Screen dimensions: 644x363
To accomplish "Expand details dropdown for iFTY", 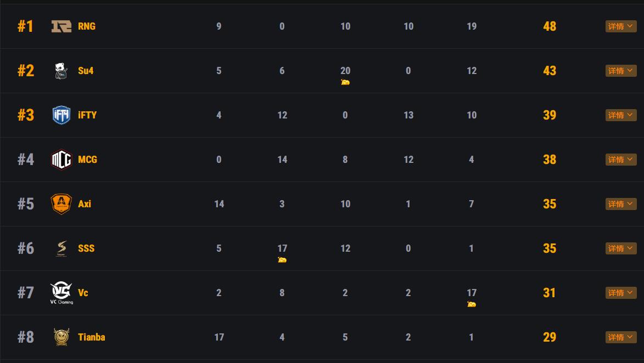I will coord(621,115).
